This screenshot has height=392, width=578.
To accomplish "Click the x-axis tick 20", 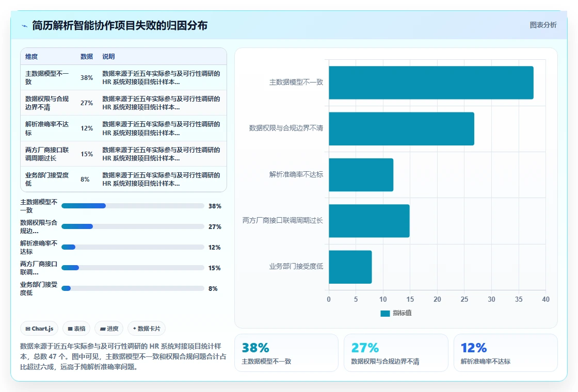I will (437, 300).
